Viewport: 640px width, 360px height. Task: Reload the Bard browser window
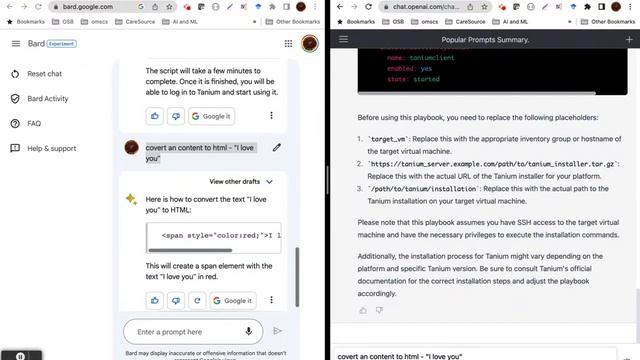tap(38, 7)
